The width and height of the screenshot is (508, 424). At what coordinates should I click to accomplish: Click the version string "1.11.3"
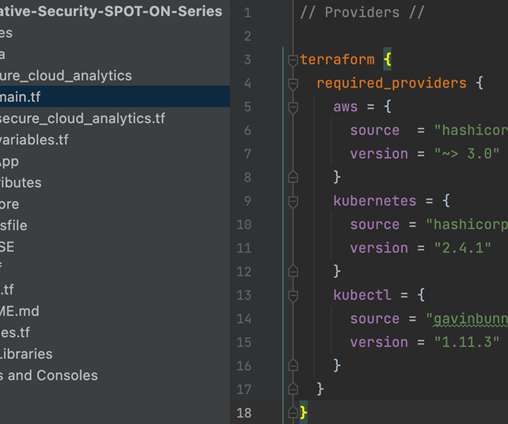[x=466, y=342]
